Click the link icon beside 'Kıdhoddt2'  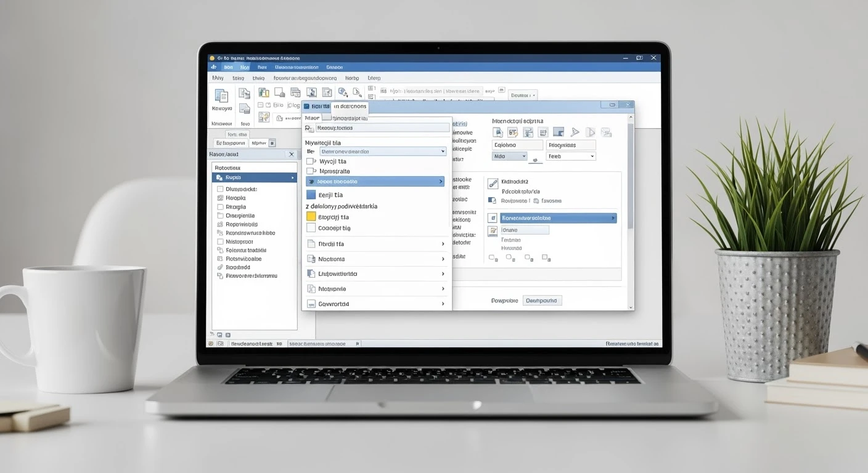493,183
